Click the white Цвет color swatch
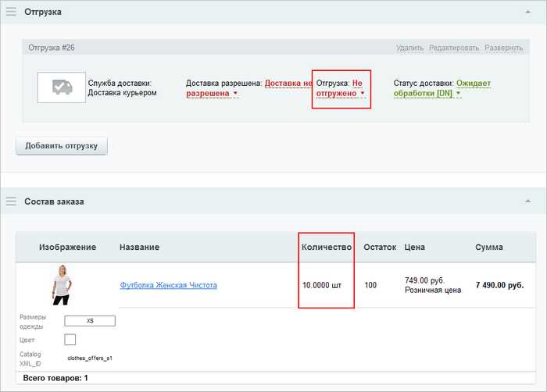 click(70, 340)
